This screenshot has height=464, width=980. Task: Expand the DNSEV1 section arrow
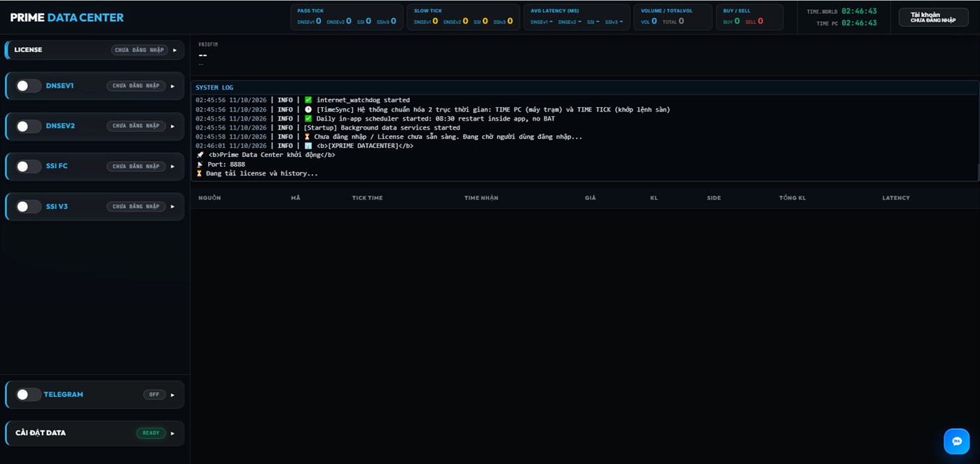(x=173, y=86)
